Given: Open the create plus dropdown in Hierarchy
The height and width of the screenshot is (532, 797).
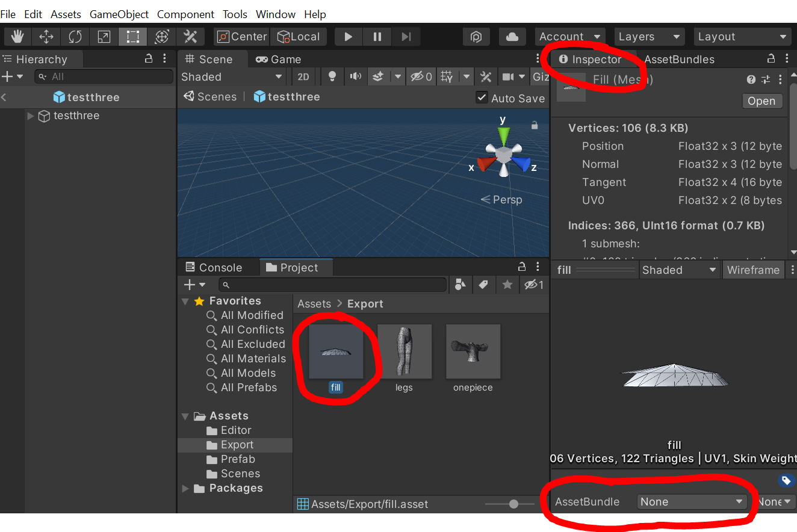Looking at the screenshot, I should pyautogui.click(x=12, y=76).
